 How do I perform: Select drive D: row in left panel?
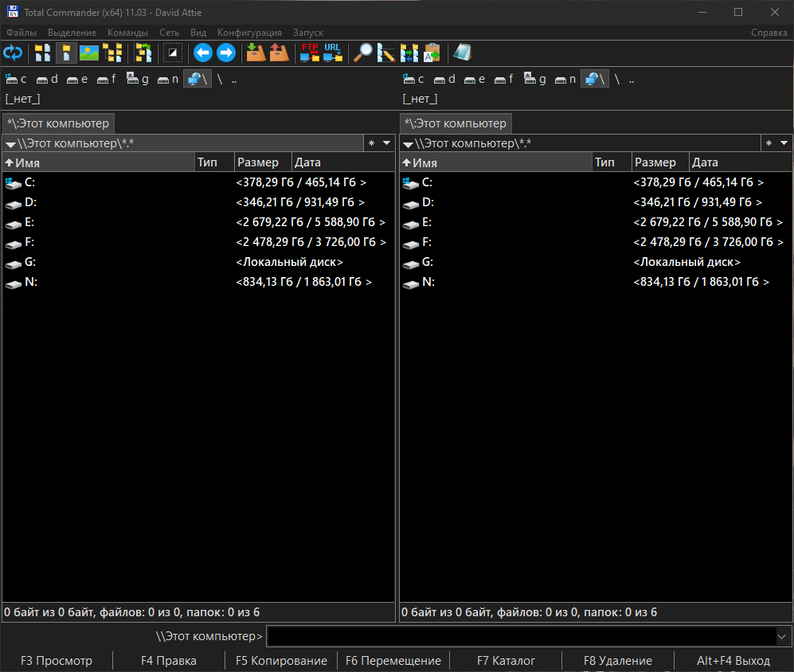point(198,202)
